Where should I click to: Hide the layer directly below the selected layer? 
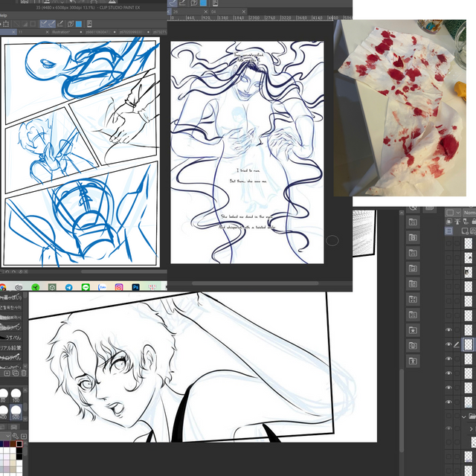tap(448, 358)
